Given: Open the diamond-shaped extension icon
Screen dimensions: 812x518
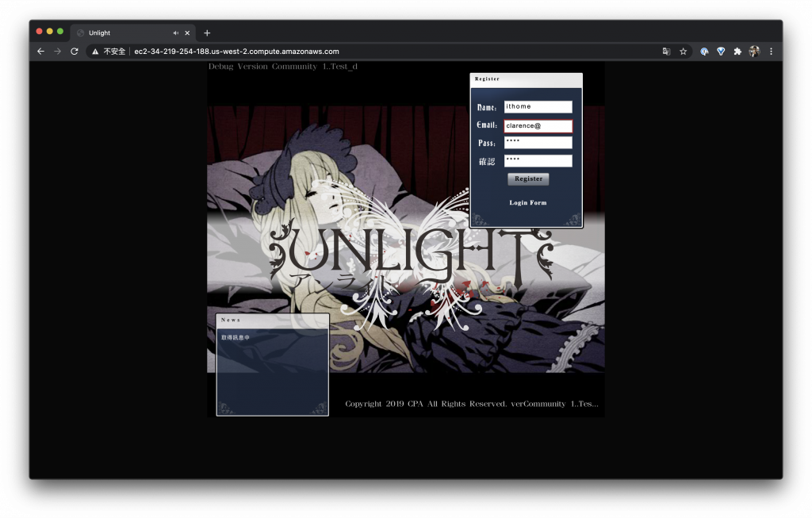Looking at the screenshot, I should 721,52.
